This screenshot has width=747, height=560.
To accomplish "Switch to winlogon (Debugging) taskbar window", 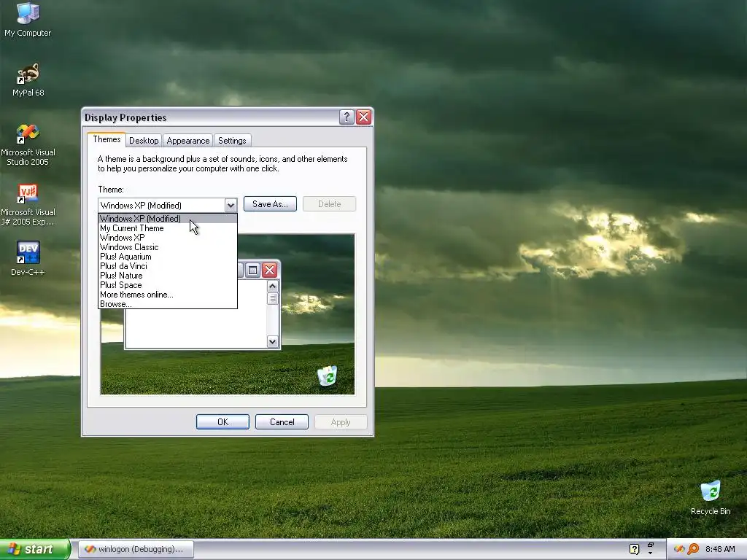I will pos(136,549).
